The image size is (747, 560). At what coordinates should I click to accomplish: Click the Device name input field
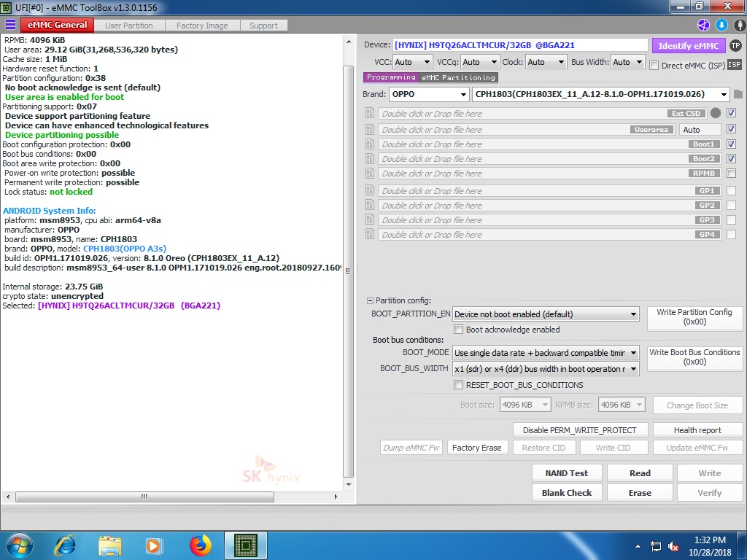[519, 45]
